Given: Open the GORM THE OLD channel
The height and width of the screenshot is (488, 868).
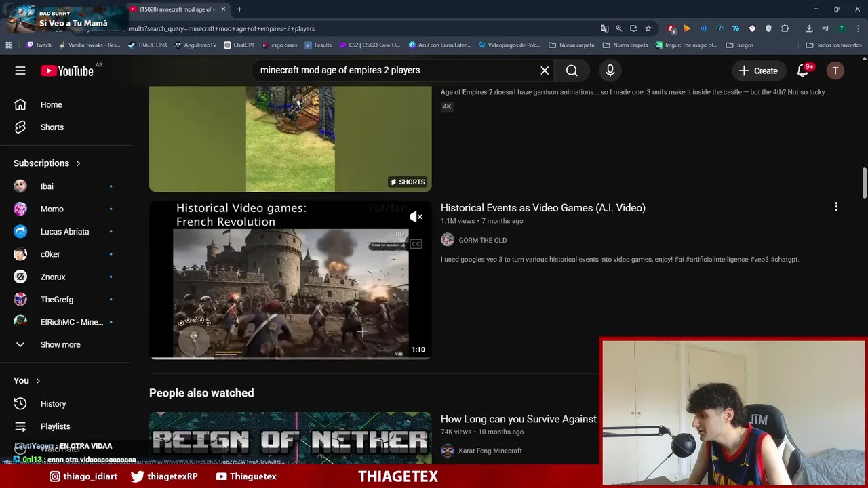Looking at the screenshot, I should [x=482, y=240].
